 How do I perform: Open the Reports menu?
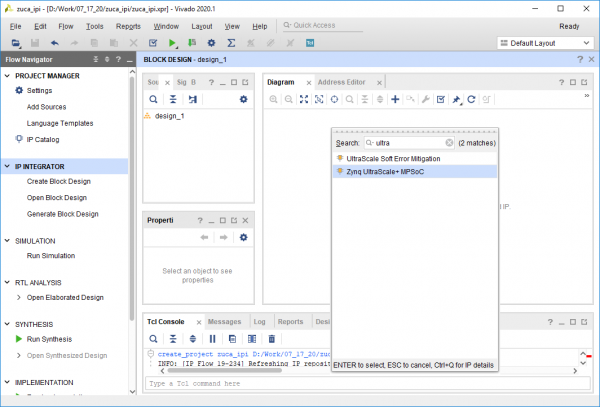click(x=128, y=25)
